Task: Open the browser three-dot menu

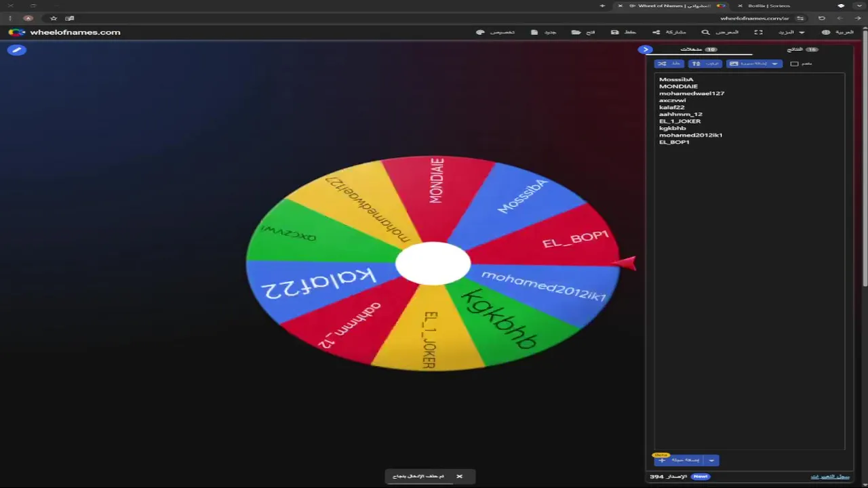Action: tap(9, 18)
